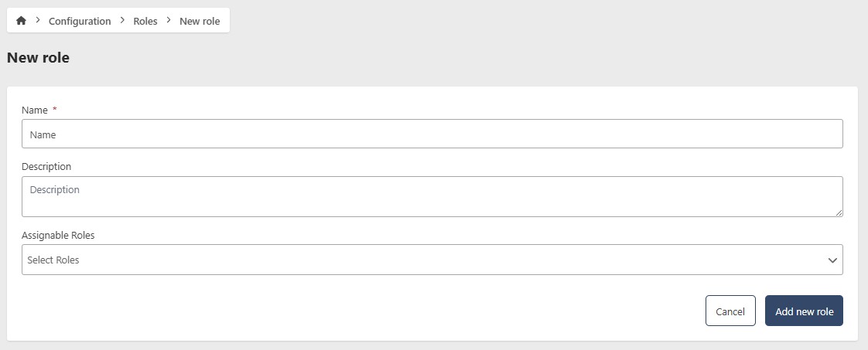Click the New role page heading
The image size is (868, 350).
pos(38,58)
